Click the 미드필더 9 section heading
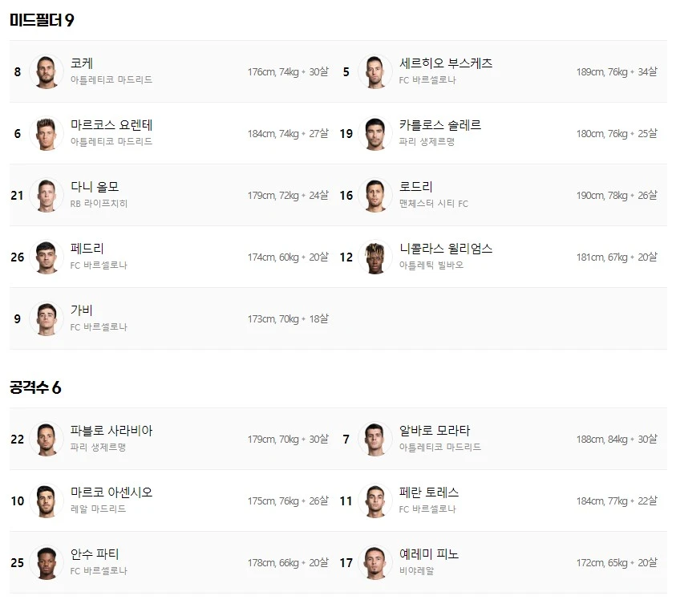The width and height of the screenshot is (680, 616). (42, 20)
